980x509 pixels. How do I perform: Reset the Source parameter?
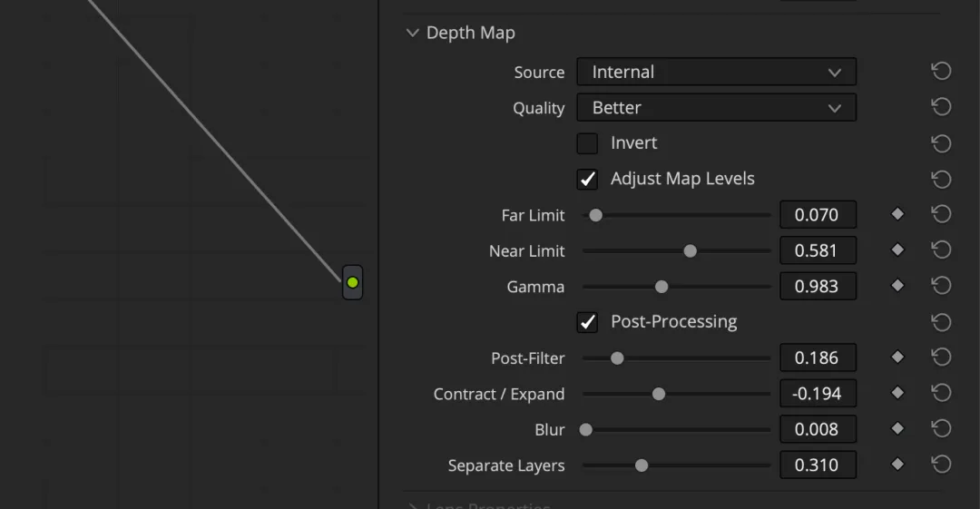pyautogui.click(x=941, y=71)
